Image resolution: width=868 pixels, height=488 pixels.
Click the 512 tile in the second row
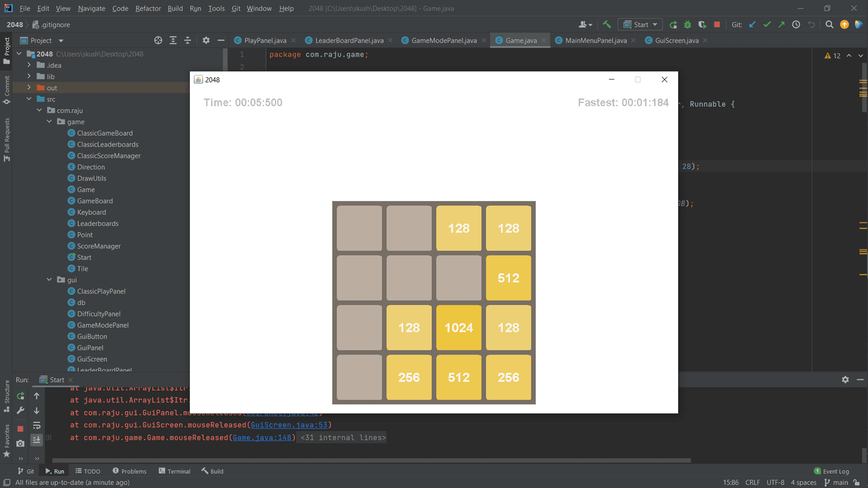click(508, 278)
